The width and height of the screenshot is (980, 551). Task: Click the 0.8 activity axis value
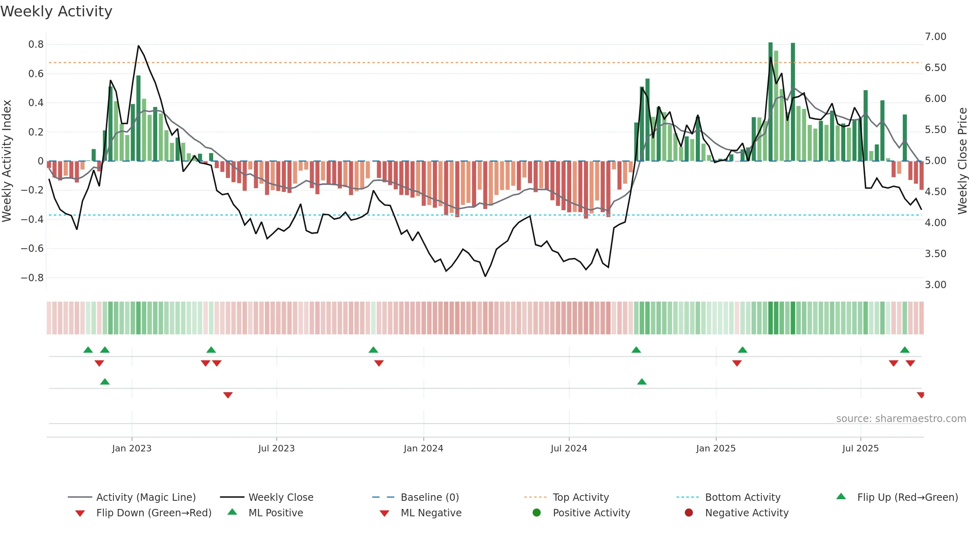point(36,44)
